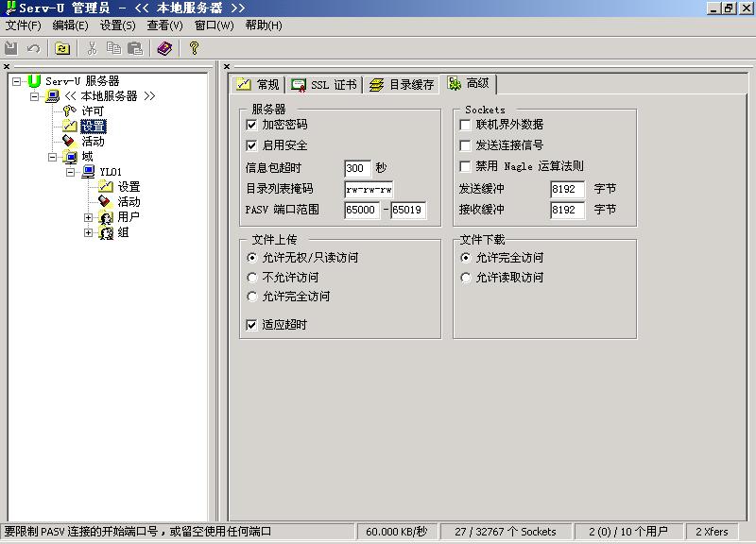This screenshot has height=544, width=756.
Task: Click the question mark help icon
Action: 194,48
